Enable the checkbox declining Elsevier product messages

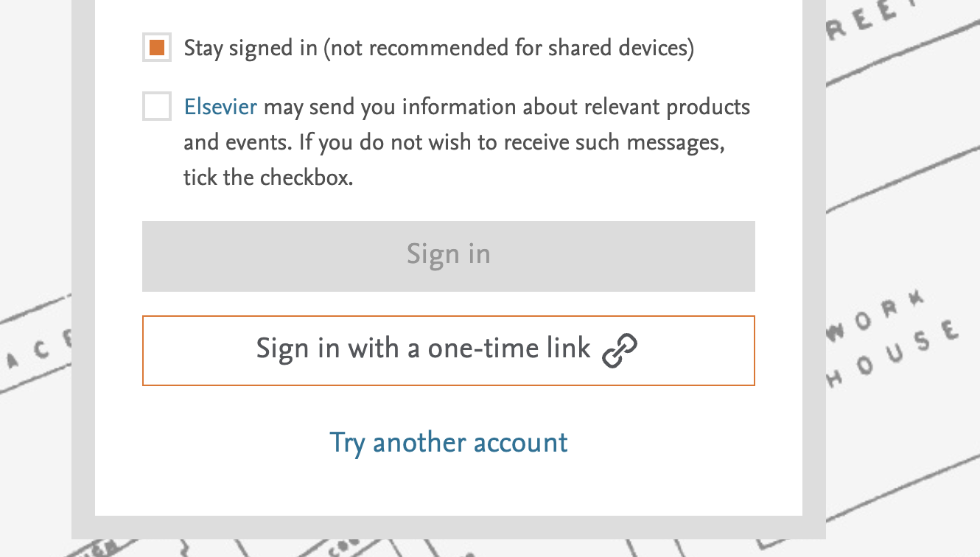pos(155,106)
